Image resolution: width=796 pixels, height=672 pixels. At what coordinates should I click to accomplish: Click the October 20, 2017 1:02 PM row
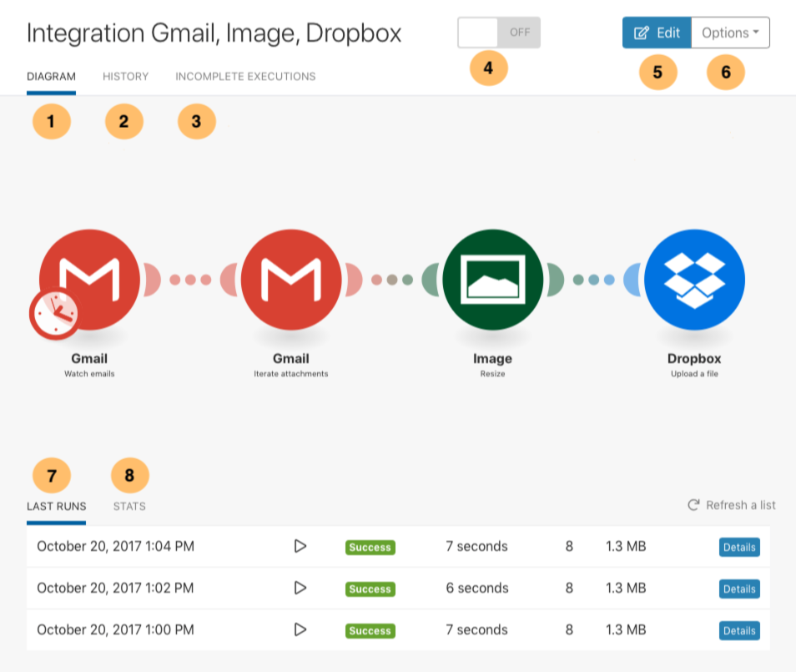pos(398,589)
